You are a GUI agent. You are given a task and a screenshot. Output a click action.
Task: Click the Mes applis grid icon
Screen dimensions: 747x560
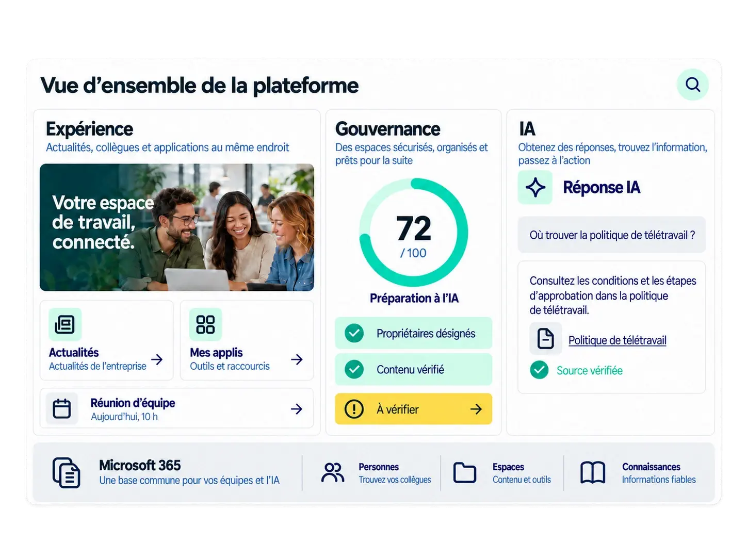[x=205, y=324]
